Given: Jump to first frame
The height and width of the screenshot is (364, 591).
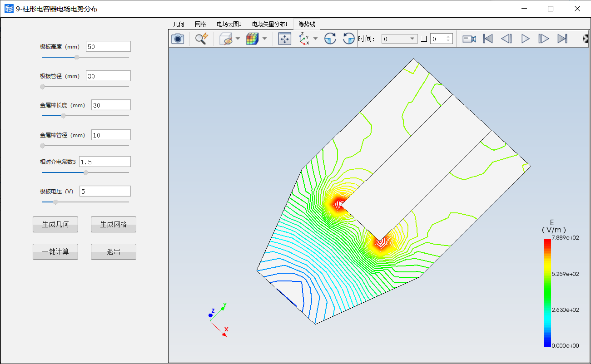Looking at the screenshot, I should (x=488, y=39).
